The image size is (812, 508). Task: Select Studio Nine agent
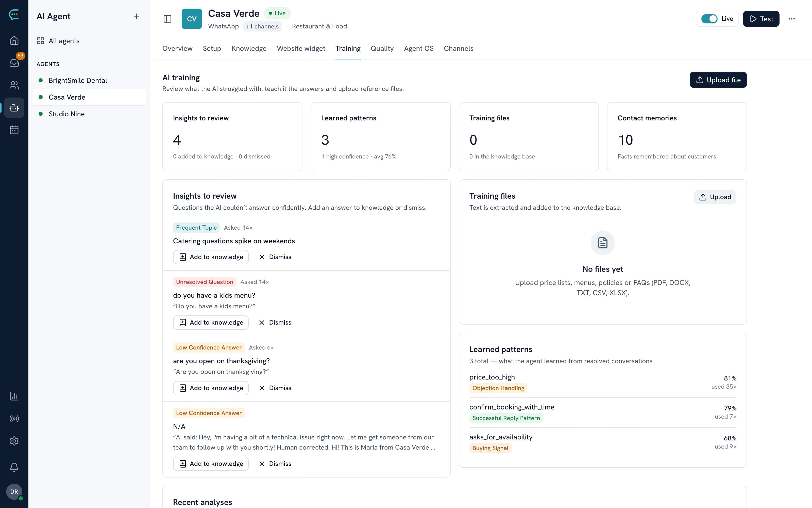pos(89,114)
